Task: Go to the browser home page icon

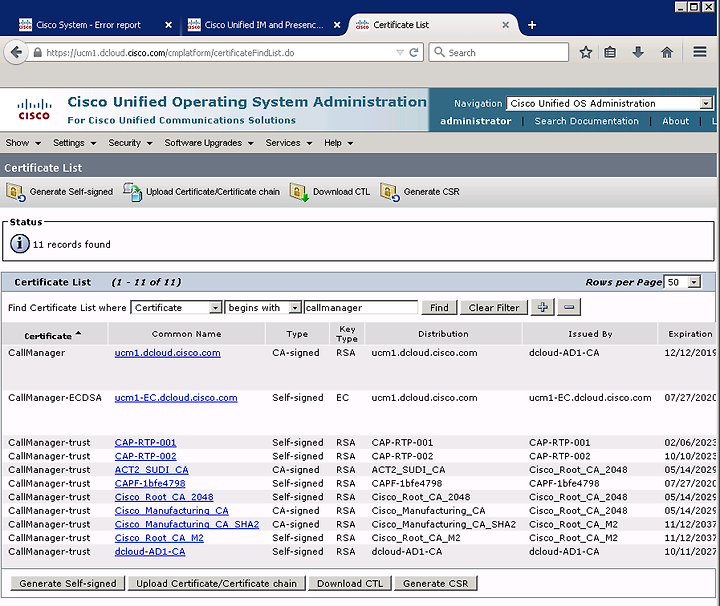Action: (x=667, y=52)
